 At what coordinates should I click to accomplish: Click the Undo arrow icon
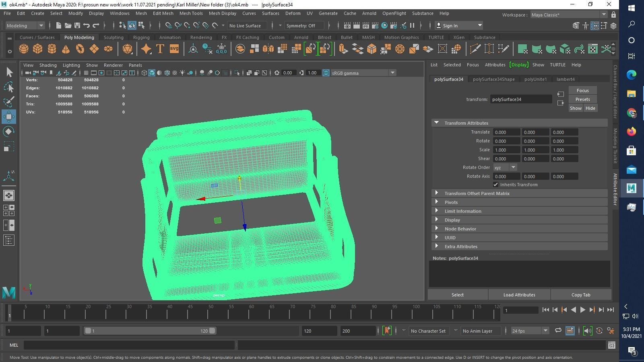(87, 25)
